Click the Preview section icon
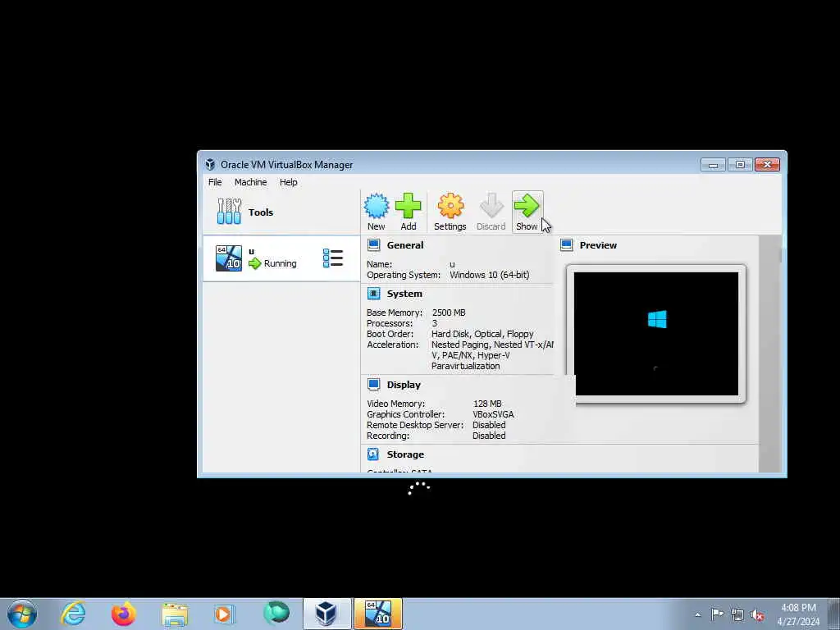This screenshot has height=630, width=840. click(566, 244)
